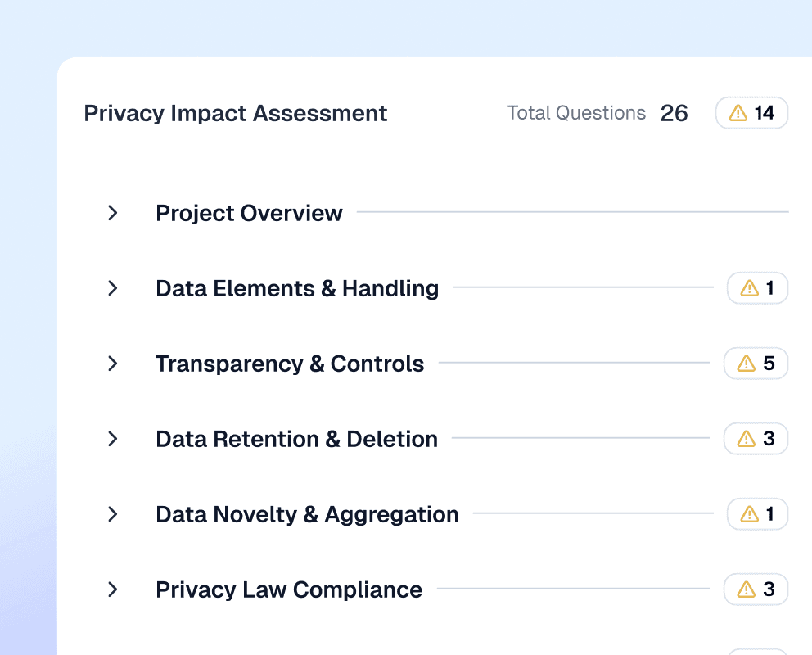Open the Data Retention & Deletion title
Image resolution: width=812 pixels, height=655 pixels.
pos(296,439)
